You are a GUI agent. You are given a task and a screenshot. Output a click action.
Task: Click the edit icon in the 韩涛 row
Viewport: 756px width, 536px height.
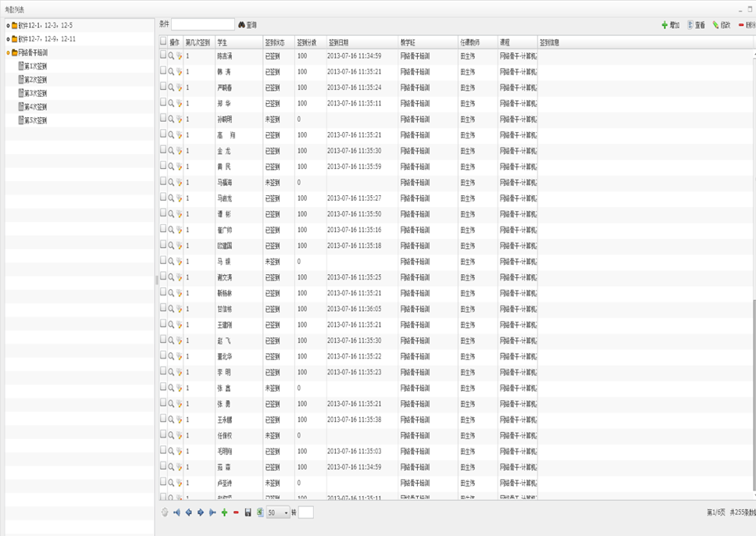180,71
